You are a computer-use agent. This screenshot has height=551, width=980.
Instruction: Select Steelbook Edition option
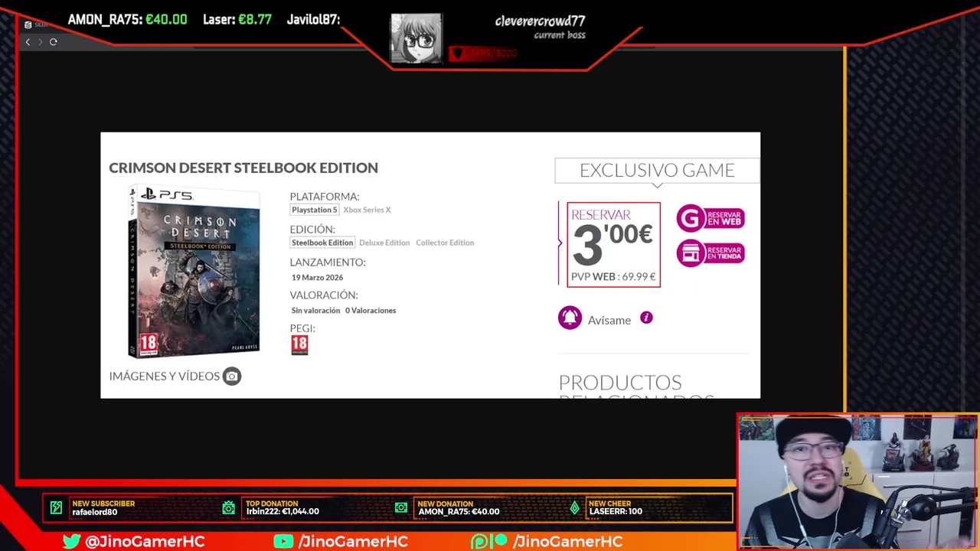click(322, 243)
